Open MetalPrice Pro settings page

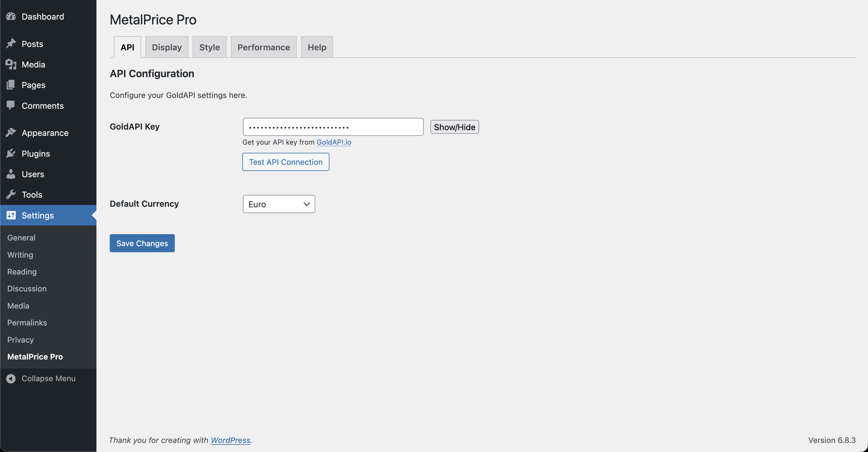[x=35, y=356]
